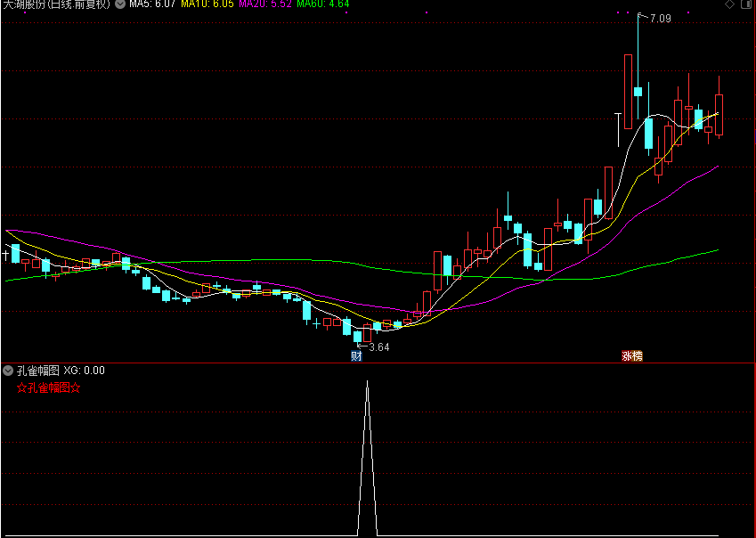Click the 3.64 low price label
The height and width of the screenshot is (538, 756).
379,347
